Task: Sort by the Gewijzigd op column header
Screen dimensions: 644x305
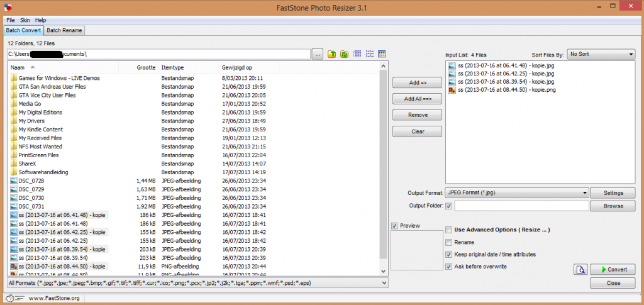Action: pyautogui.click(x=249, y=67)
